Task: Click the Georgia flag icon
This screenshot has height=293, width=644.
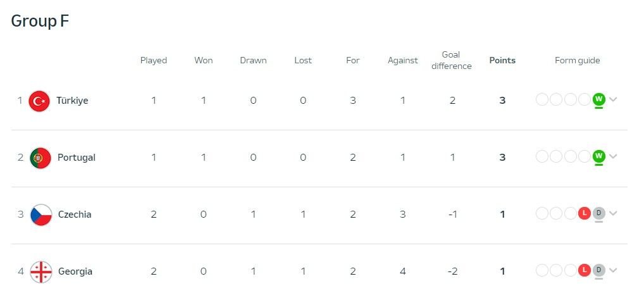Action: tap(41, 271)
